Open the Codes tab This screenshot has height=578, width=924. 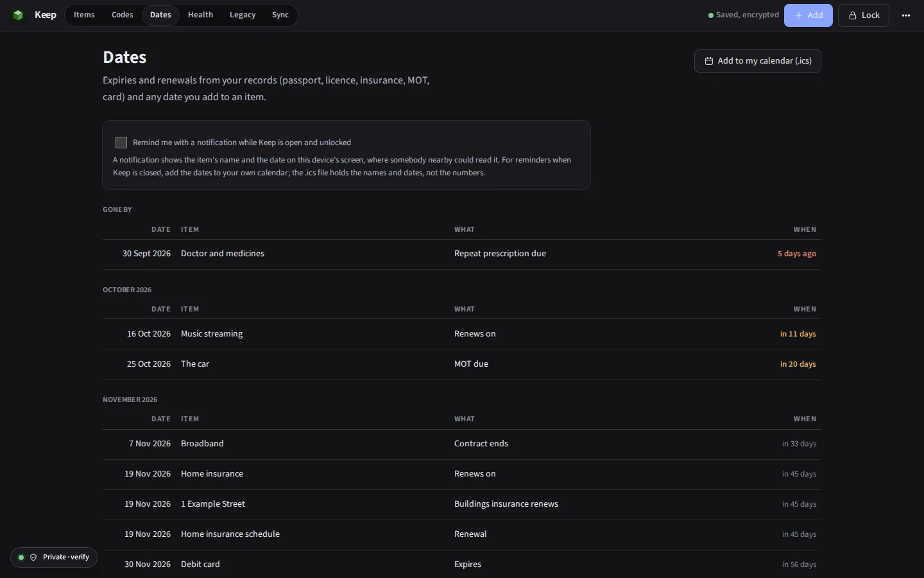pos(122,15)
